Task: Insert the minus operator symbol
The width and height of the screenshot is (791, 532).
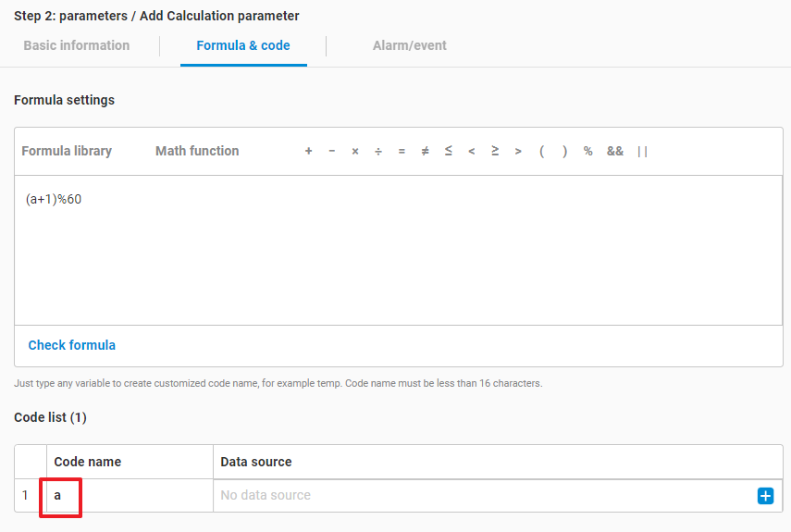Action: 332,152
